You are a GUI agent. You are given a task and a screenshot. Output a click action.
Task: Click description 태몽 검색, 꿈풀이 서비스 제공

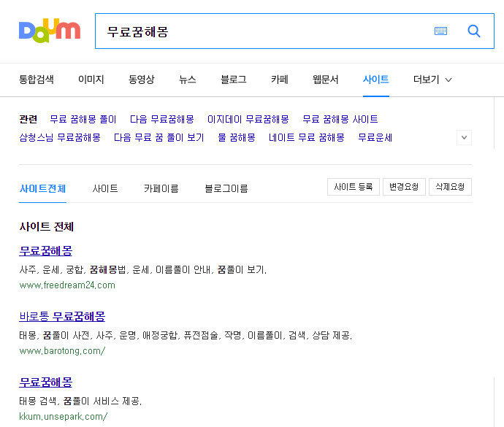(80, 401)
